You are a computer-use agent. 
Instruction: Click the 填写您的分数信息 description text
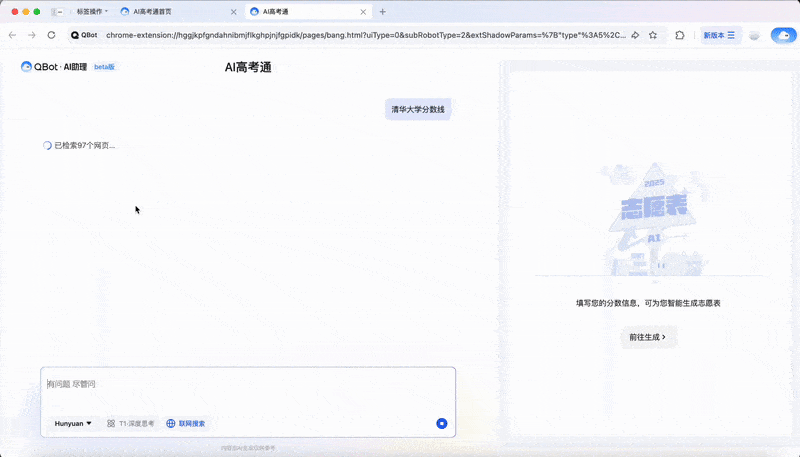[648, 303]
